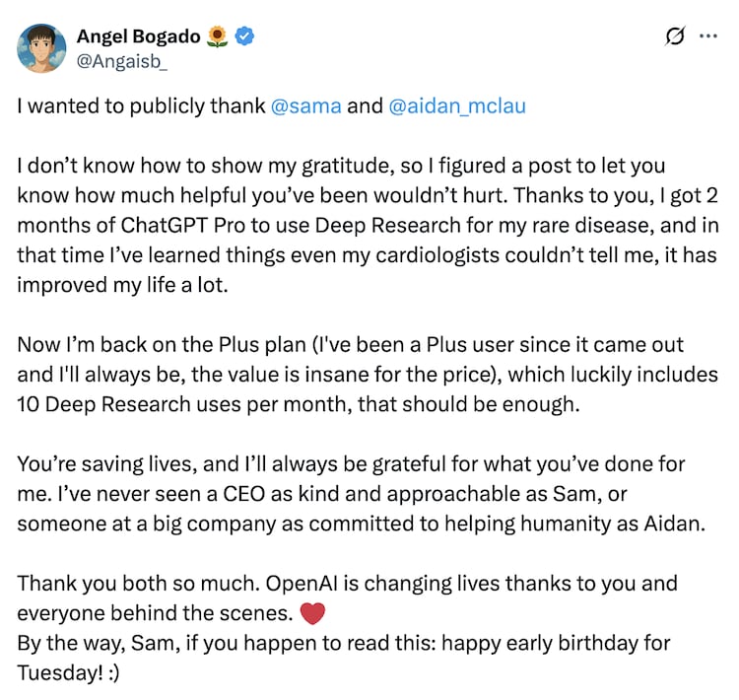
Task: Click the Grok slashed-circle icon
Action: point(675,36)
